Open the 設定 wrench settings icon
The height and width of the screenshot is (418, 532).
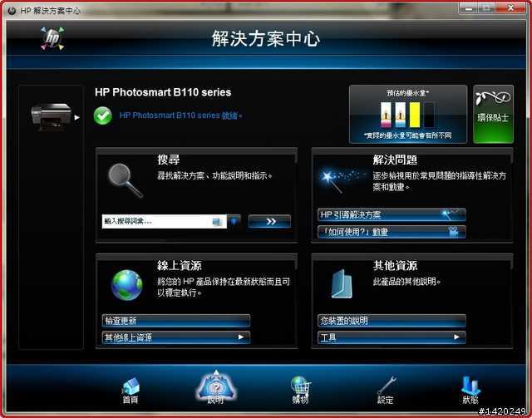click(x=386, y=391)
